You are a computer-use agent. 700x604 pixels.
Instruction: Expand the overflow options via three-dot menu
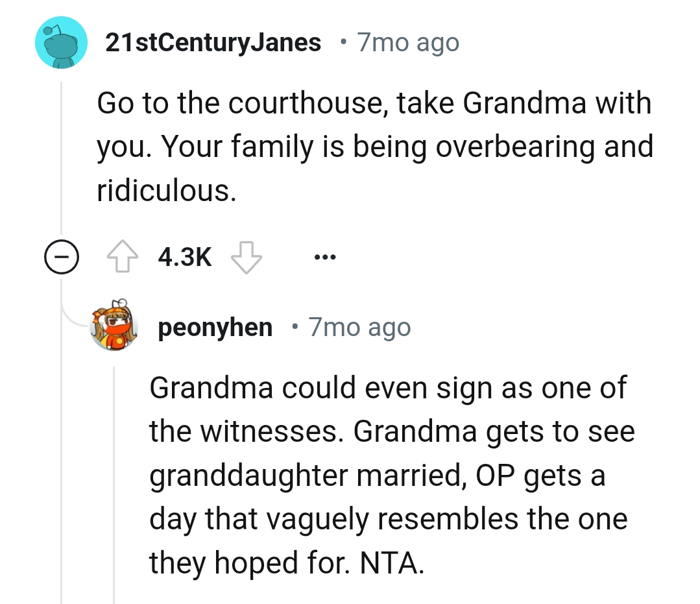point(324,257)
